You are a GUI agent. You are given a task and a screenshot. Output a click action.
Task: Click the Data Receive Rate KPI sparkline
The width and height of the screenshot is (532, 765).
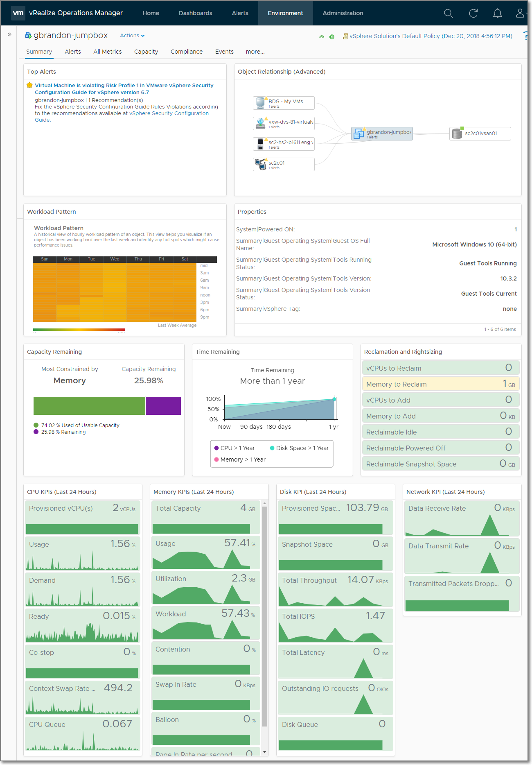click(x=457, y=526)
